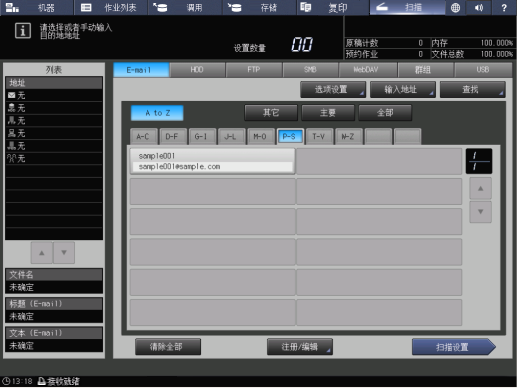Select the 群组 group tab
Viewport: 517px width, 388px height.
click(425, 70)
